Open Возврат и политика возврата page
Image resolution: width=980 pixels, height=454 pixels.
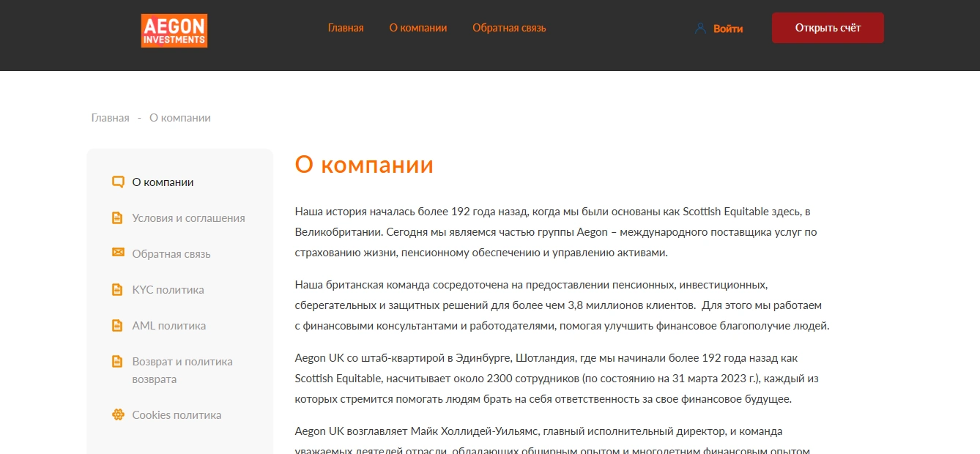pyautogui.click(x=182, y=371)
